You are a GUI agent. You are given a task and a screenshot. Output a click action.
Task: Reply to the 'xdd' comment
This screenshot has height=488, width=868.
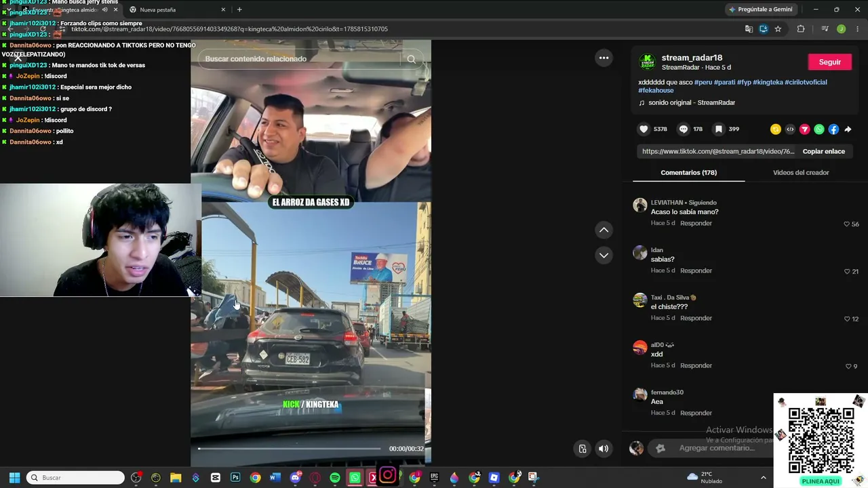click(696, 366)
